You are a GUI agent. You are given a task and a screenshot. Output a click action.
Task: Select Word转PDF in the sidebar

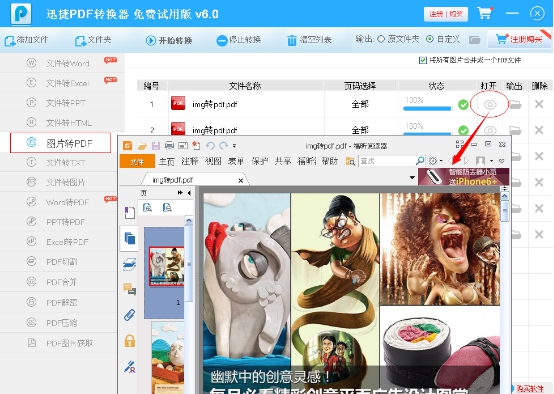coord(59,202)
